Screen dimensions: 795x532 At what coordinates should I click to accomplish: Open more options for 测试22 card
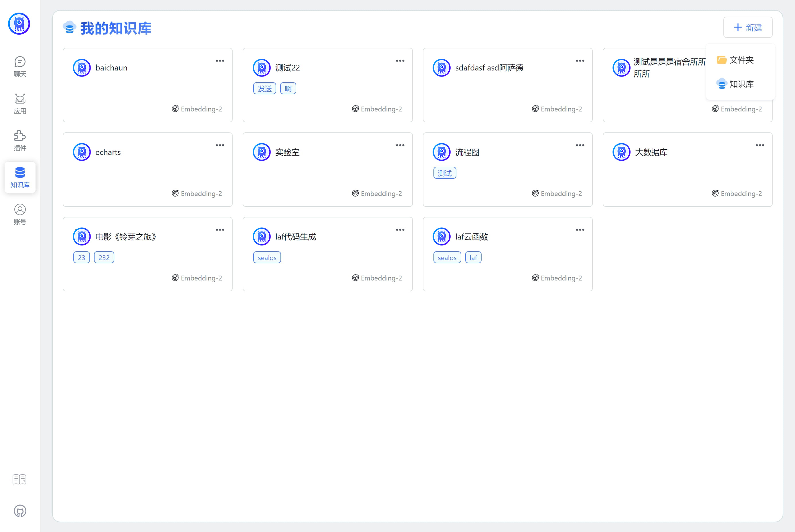(400, 61)
